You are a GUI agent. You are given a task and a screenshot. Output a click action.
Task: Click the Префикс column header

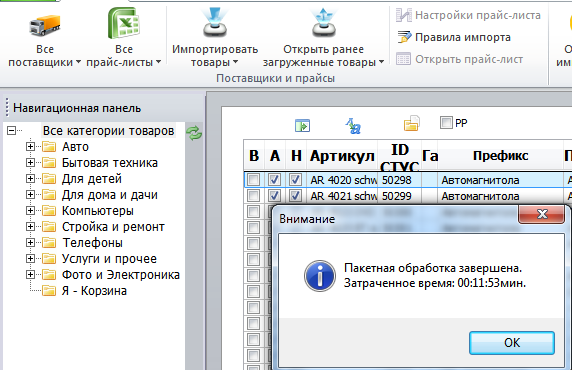pos(500,156)
